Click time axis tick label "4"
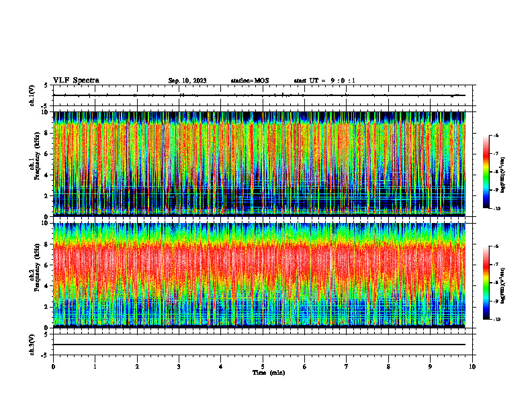532x411 pixels. coord(221,367)
